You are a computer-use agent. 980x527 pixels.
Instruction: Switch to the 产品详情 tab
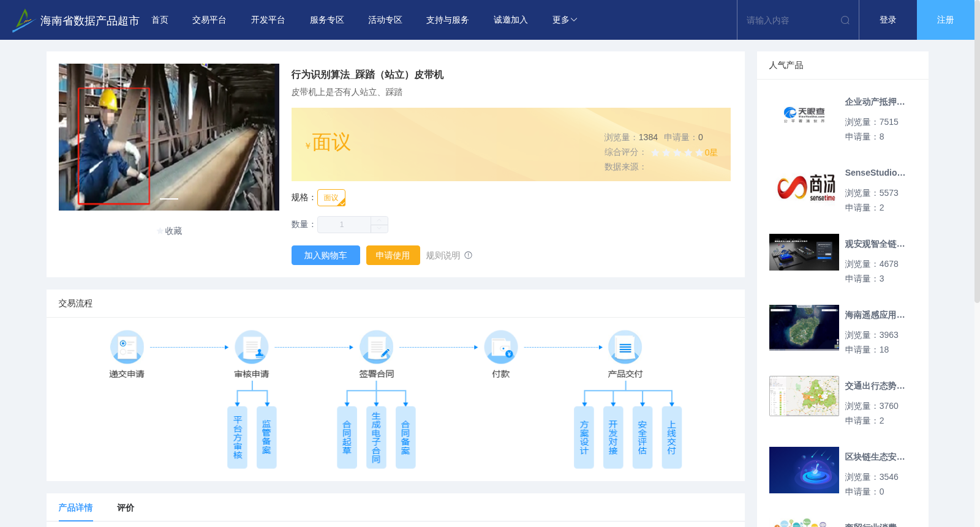click(x=75, y=507)
